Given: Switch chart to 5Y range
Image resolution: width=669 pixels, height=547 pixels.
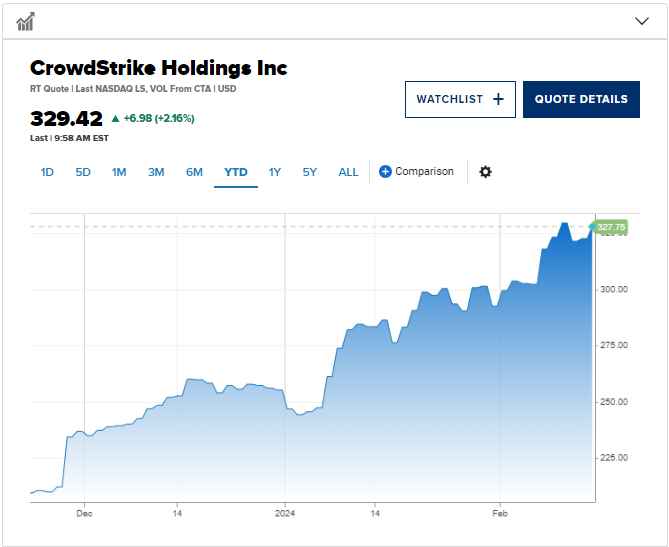Looking at the screenshot, I should pos(310,172).
